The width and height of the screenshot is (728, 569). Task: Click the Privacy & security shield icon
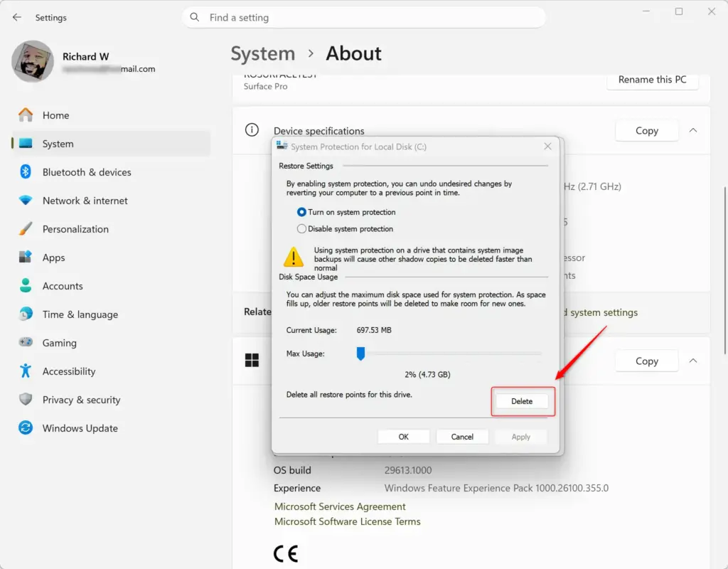point(26,399)
